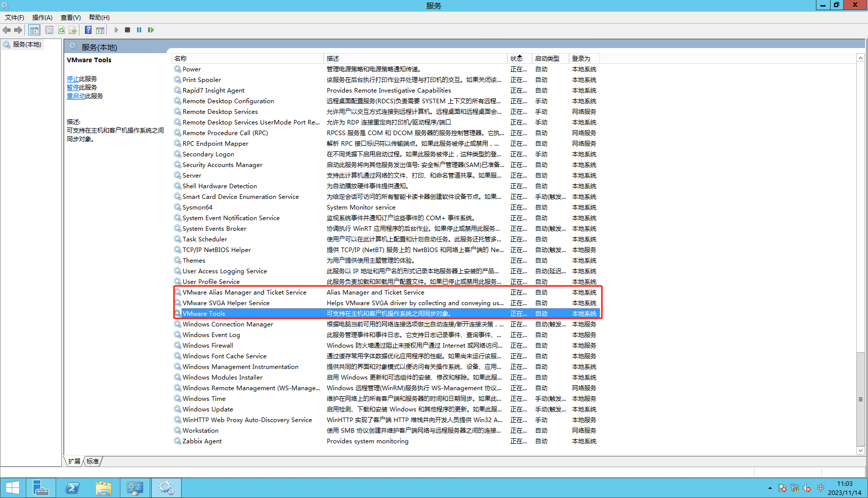Switch to the 标准 tab

click(93, 462)
